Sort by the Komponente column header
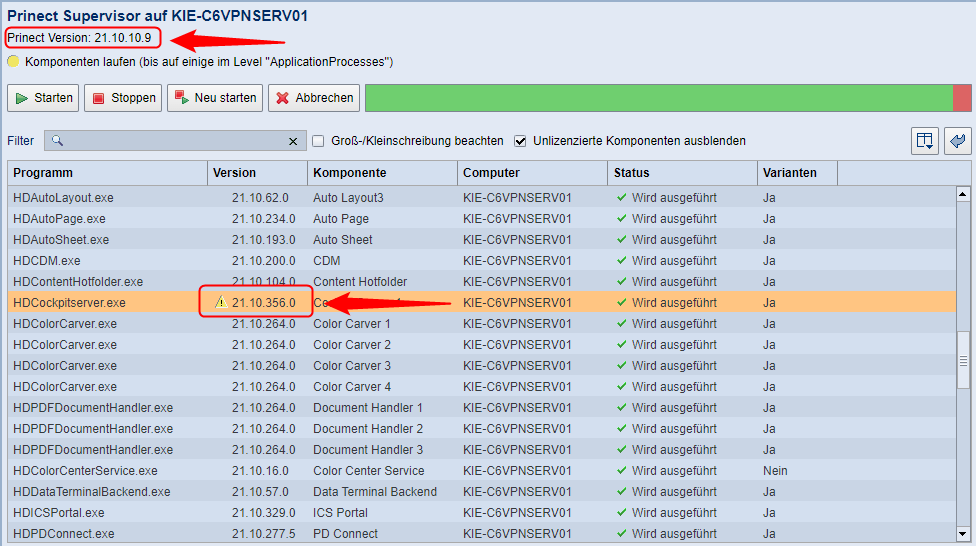The width and height of the screenshot is (976, 546). [382, 173]
